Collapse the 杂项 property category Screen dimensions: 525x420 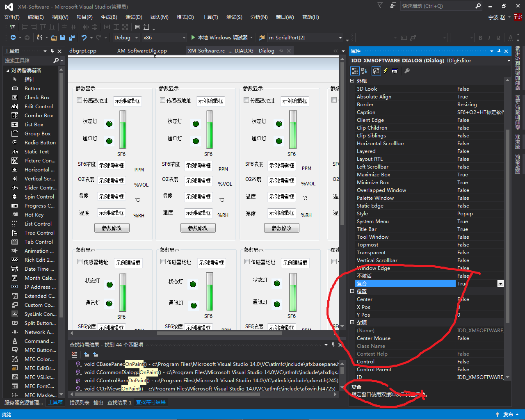click(x=352, y=322)
